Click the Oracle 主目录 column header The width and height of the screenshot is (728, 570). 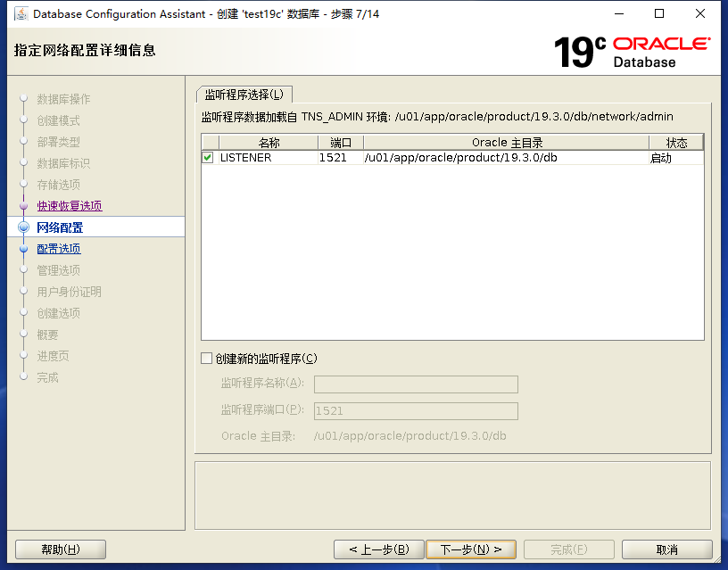tap(507, 143)
